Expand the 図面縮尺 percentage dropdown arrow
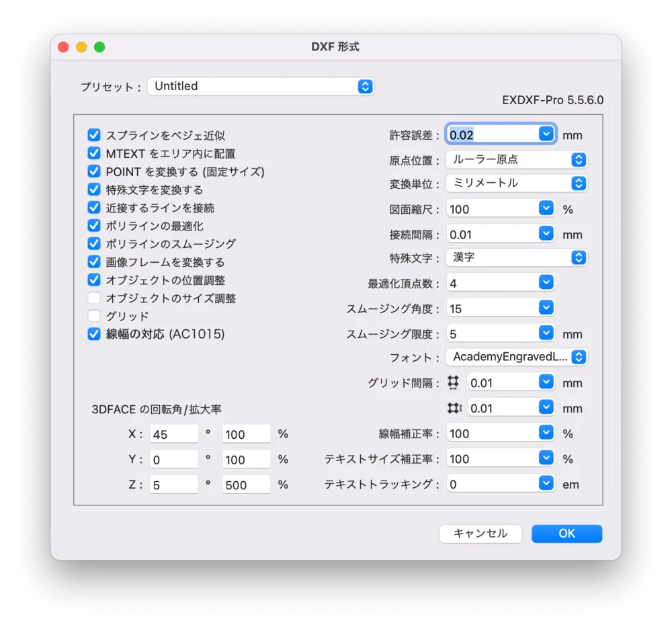Image resolution: width=672 pixels, height=627 pixels. coord(546,209)
